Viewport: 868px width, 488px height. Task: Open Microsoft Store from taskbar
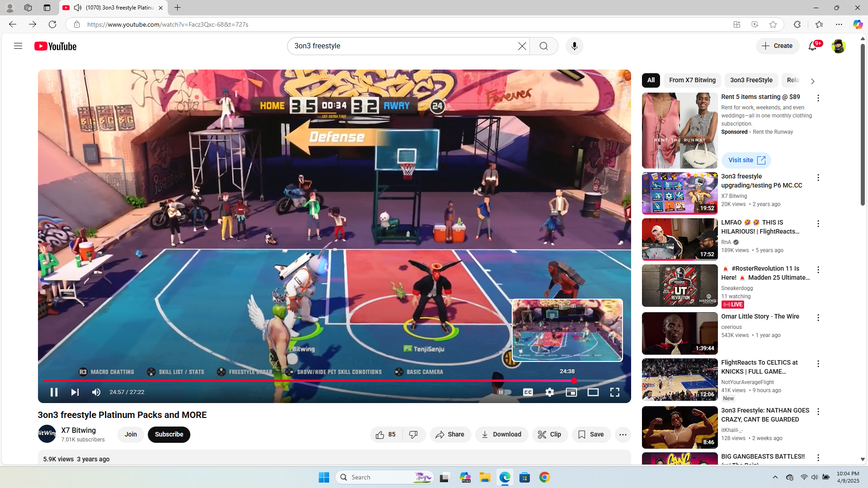coord(524,477)
